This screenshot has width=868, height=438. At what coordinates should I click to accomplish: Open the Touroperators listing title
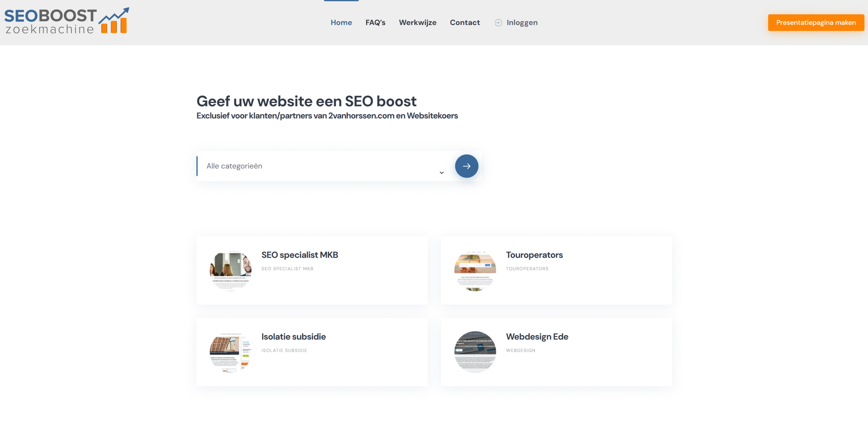pos(534,255)
